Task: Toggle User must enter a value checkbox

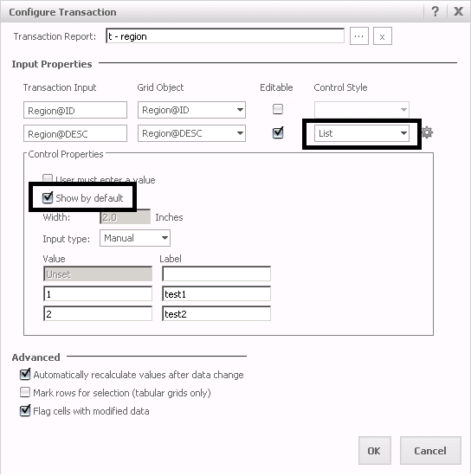Action: 48,178
